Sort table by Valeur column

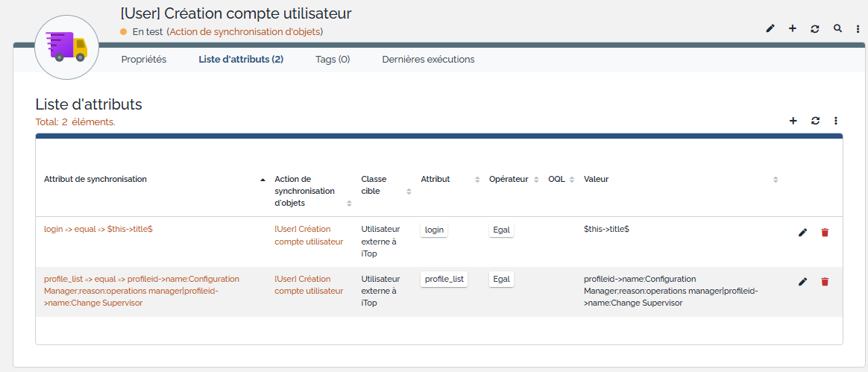pyautogui.click(x=597, y=179)
